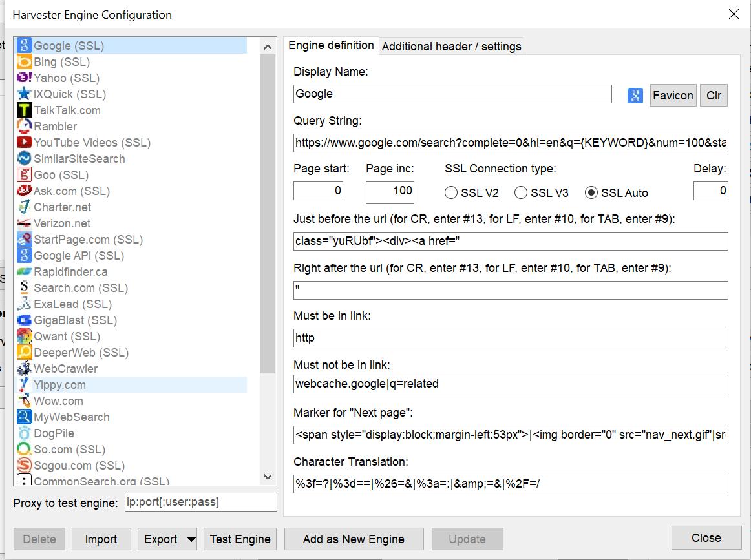Click the Delay input field
751x560 pixels.
click(711, 191)
